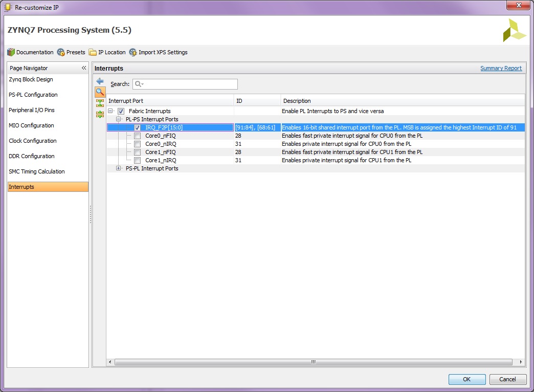Enable the Core0_nFIQ interrupt checkbox
The image size is (534, 392).
(x=137, y=136)
